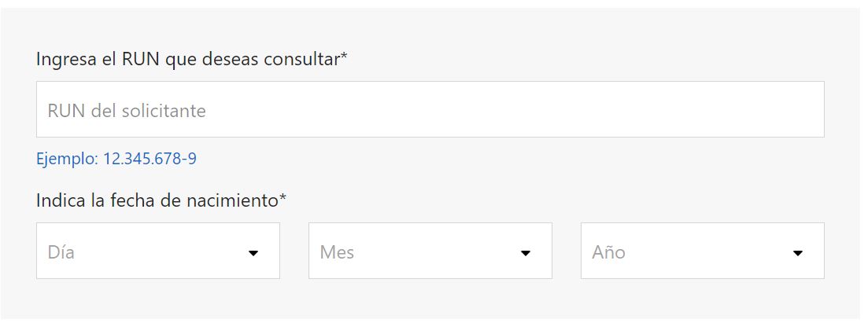Click the arrow icon in the Año selector
This screenshot has width=868, height=334.
click(x=798, y=253)
